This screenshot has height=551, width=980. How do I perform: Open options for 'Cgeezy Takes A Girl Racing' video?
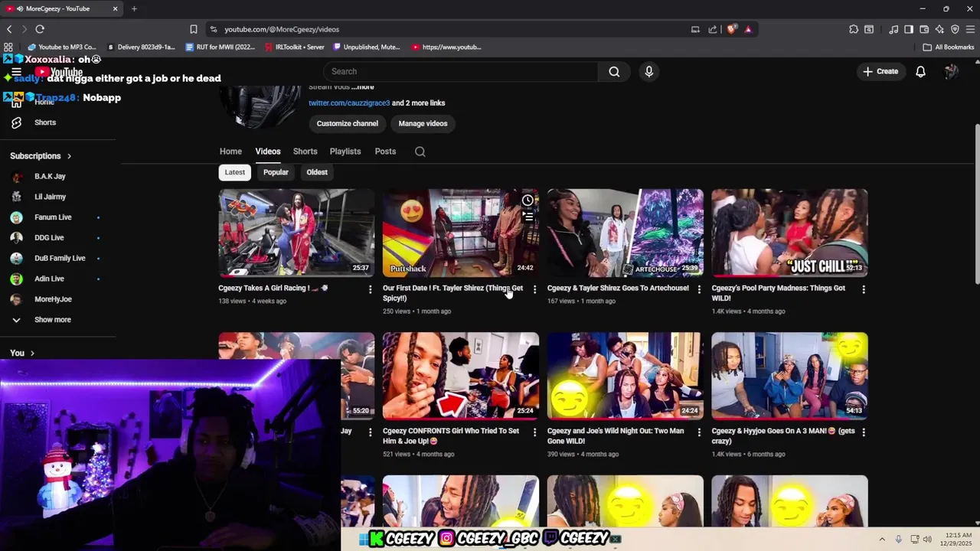pos(370,289)
